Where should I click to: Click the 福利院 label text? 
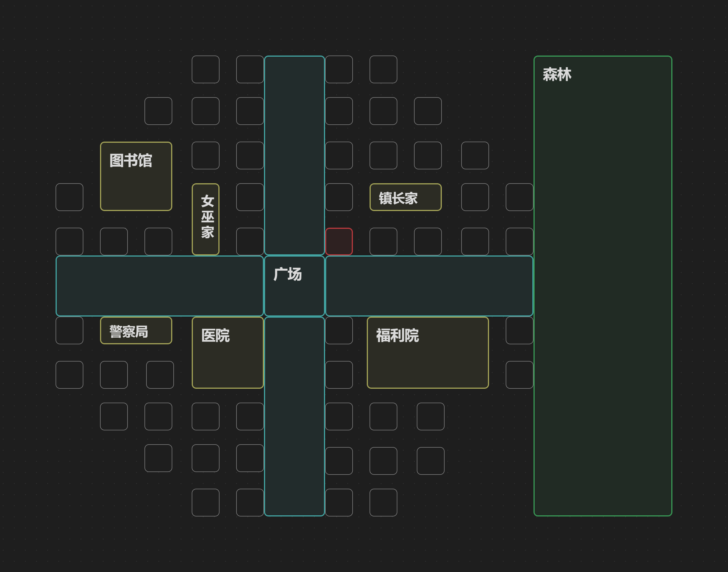click(x=397, y=336)
